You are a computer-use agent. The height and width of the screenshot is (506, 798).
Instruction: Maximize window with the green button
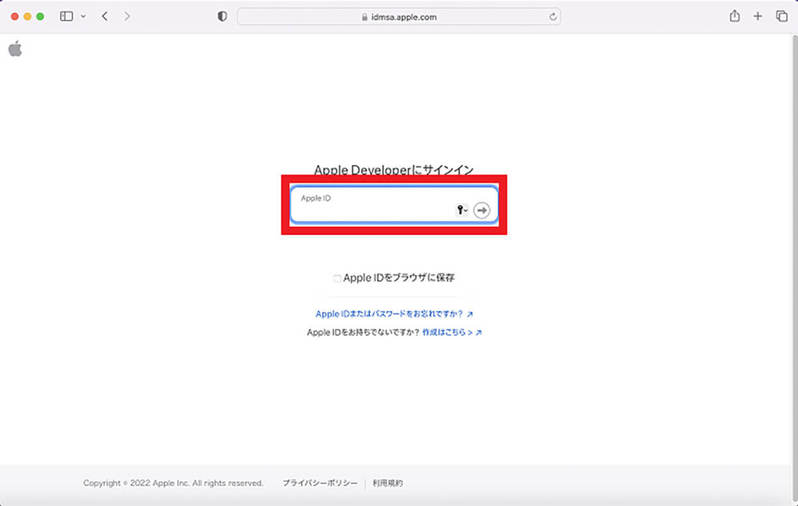point(40,16)
